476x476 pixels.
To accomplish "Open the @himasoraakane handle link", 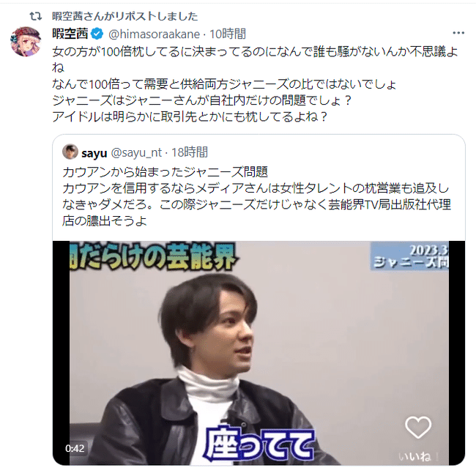I will (155, 34).
